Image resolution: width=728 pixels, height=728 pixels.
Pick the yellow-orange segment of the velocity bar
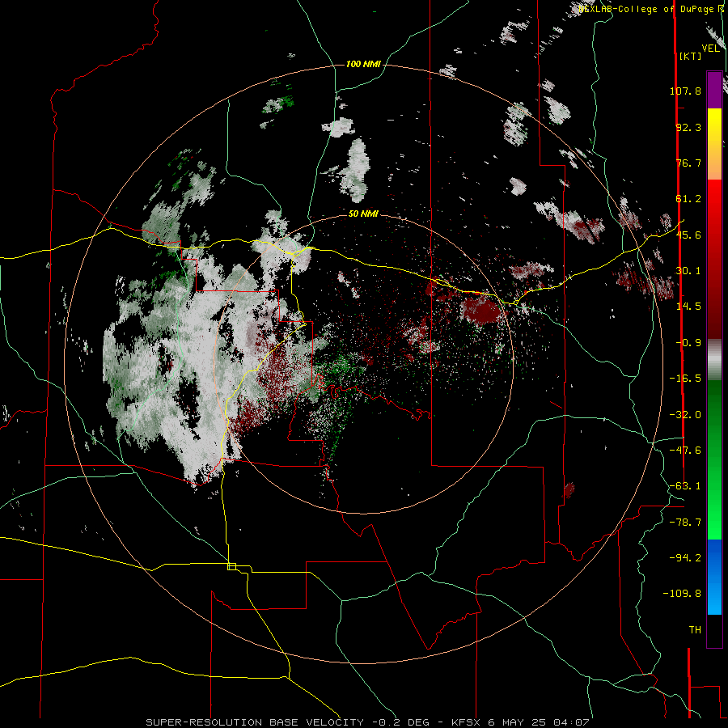click(714, 144)
